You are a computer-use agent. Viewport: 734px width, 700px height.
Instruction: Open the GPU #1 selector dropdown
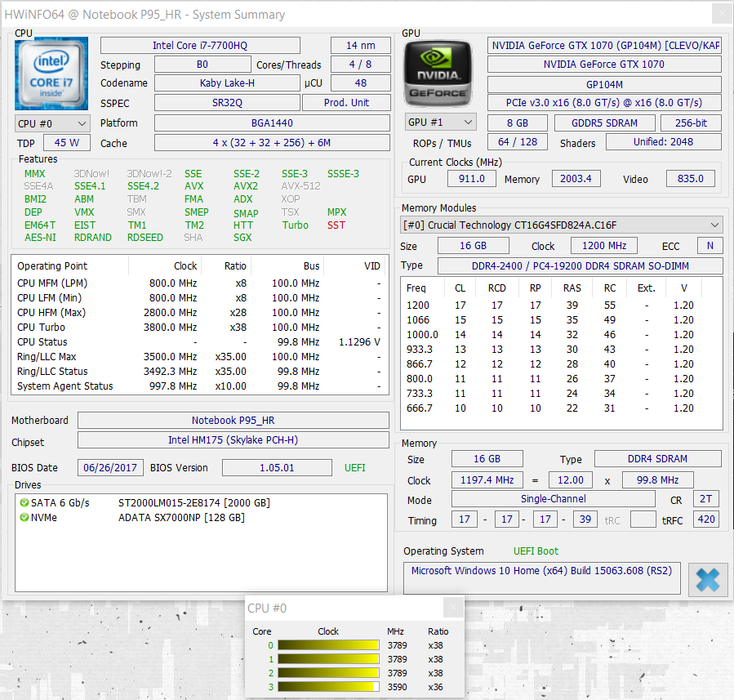[x=440, y=123]
